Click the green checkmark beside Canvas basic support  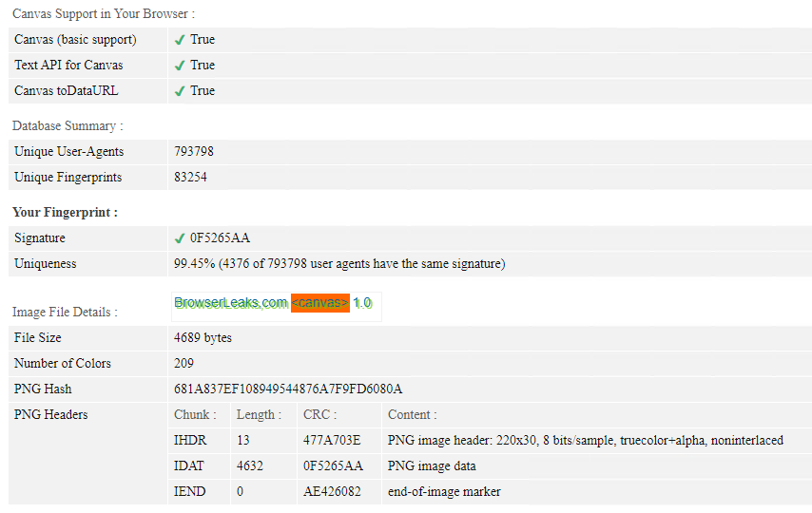click(180, 40)
